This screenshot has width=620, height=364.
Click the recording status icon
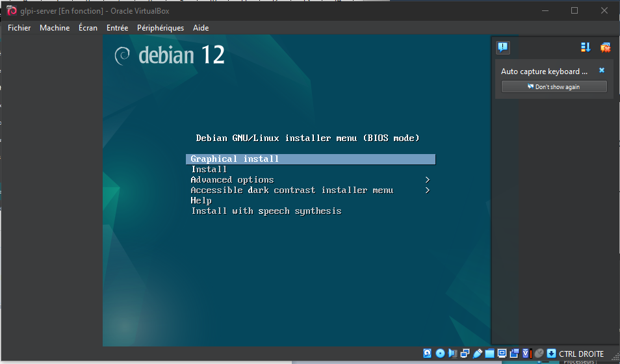[x=514, y=354]
